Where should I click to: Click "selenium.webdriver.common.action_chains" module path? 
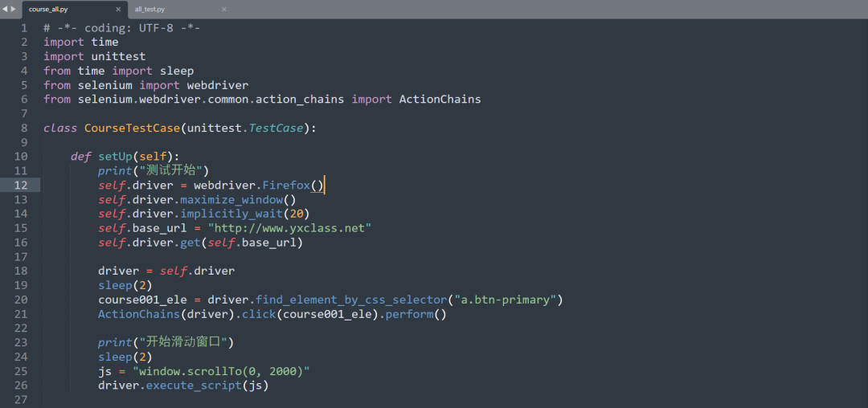pyautogui.click(x=211, y=100)
